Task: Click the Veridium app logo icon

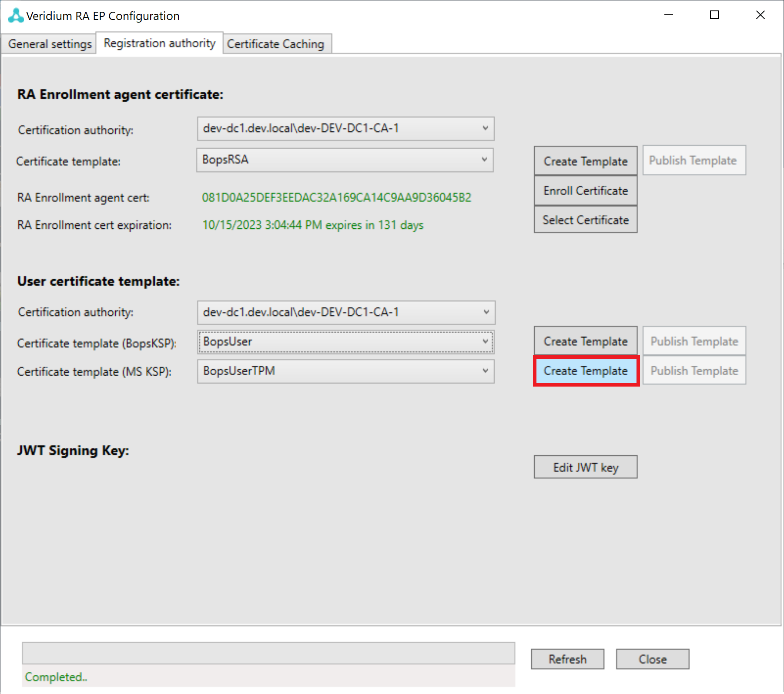Action: [16, 16]
